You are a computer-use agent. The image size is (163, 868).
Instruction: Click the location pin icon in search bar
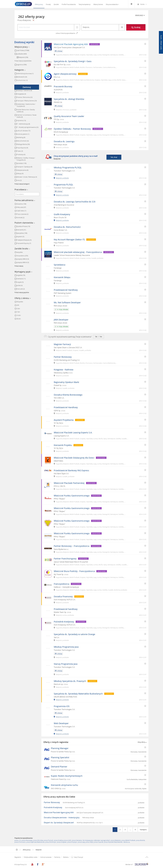(122, 27)
